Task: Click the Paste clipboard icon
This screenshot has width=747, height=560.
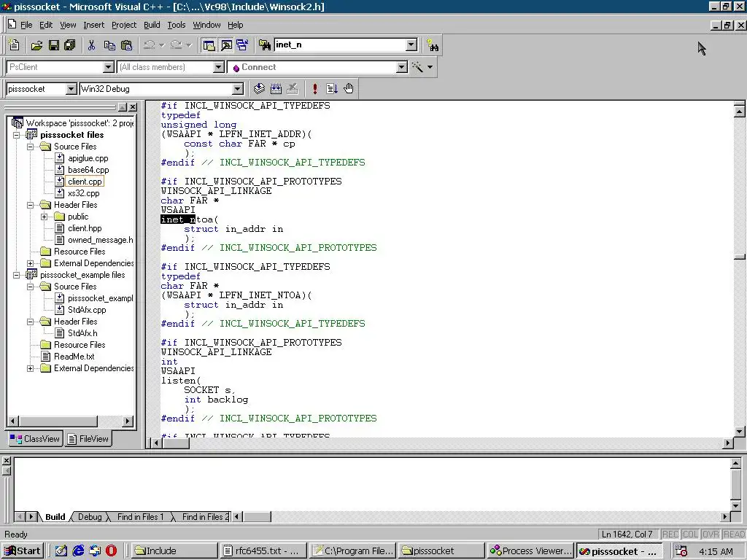Action: [127, 45]
